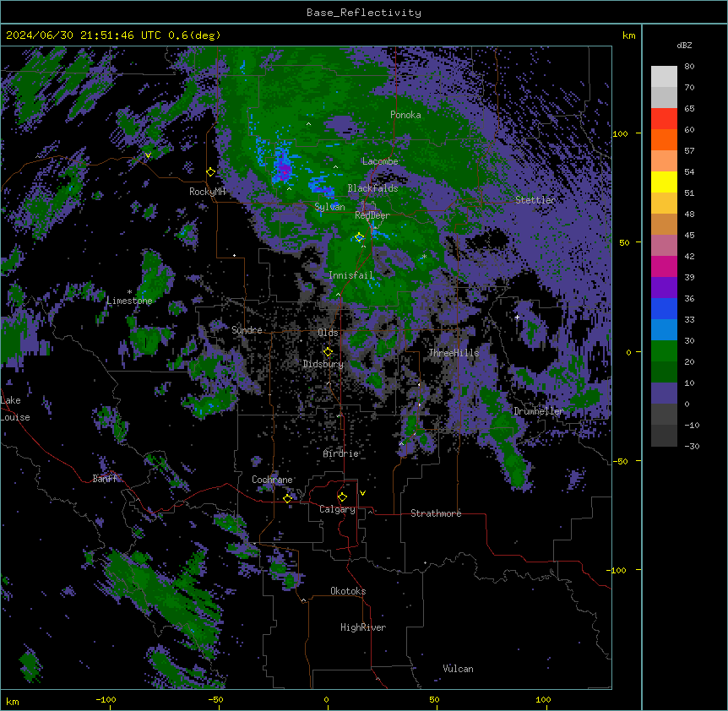Click the Sundre city label
728x711 pixels.
pyautogui.click(x=247, y=330)
